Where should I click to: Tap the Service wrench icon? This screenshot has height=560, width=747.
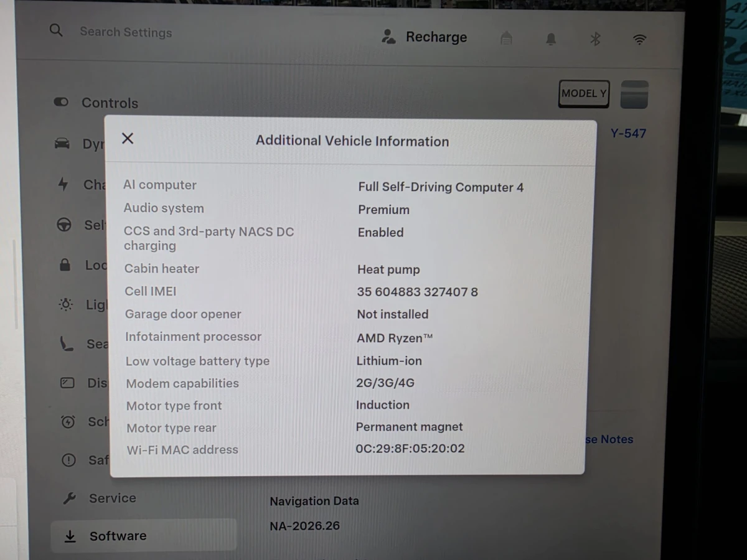pos(70,498)
